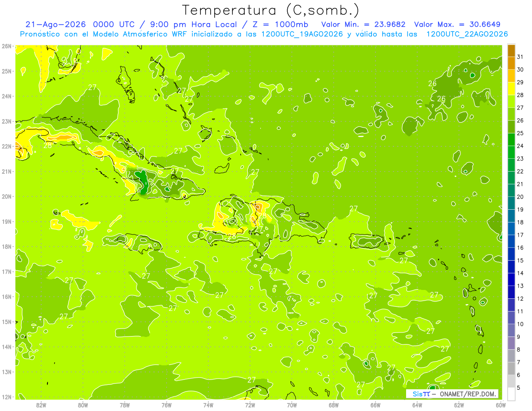This screenshot has height=411, width=532.
Task: Click the longitude label "82W"
Action: pos(41,405)
